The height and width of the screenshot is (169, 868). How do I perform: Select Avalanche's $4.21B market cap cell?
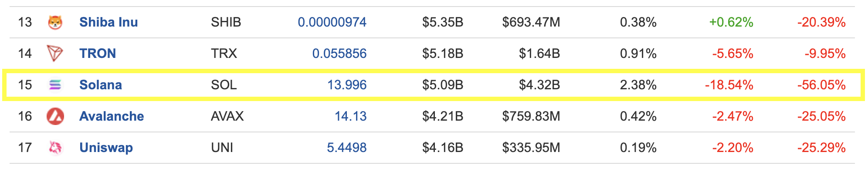(x=443, y=116)
